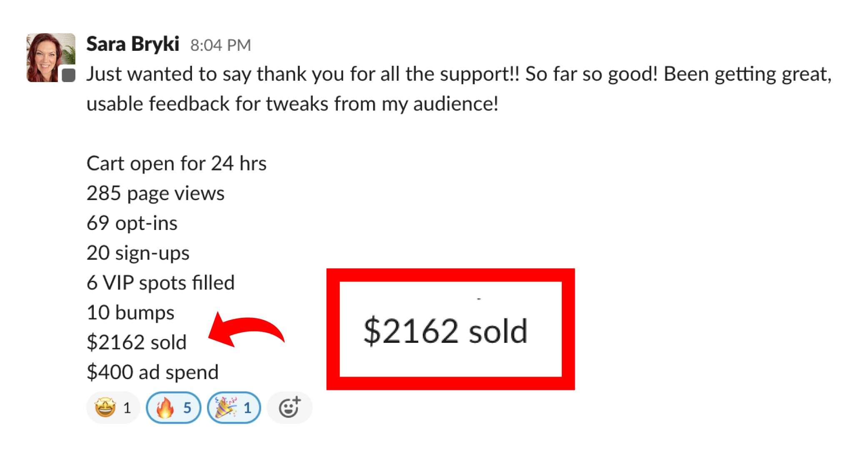Click the "10 bumps" line
Viewport: 868px width, 452px height.
(130, 312)
